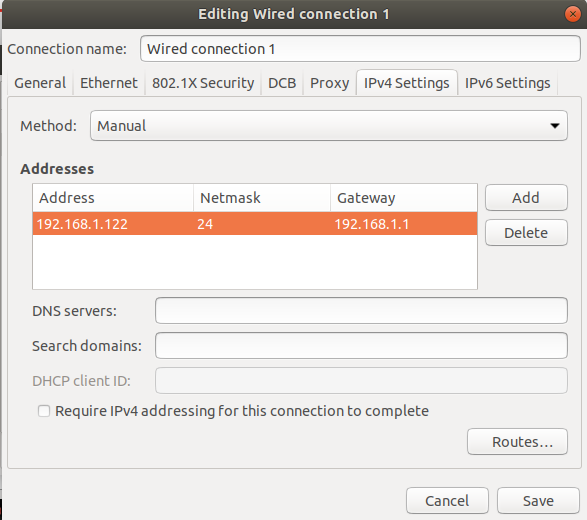Add a new address entry
This screenshot has width=587, height=520.
(x=526, y=198)
